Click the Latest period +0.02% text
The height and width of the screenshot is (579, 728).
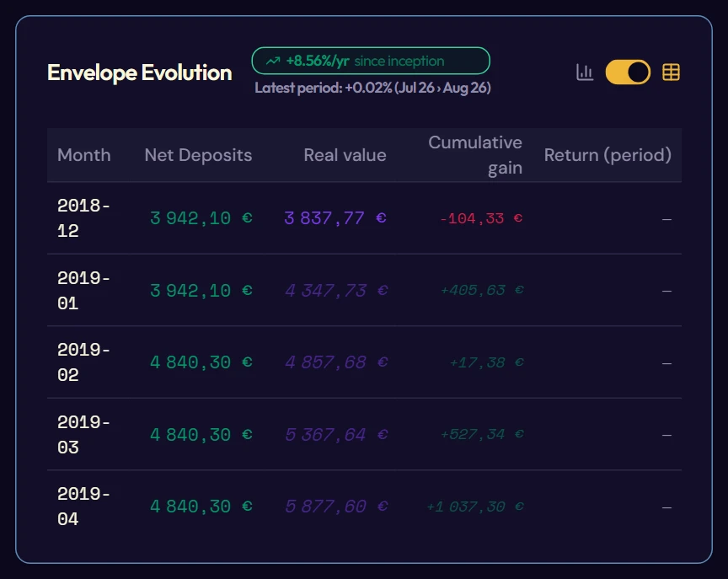372,88
